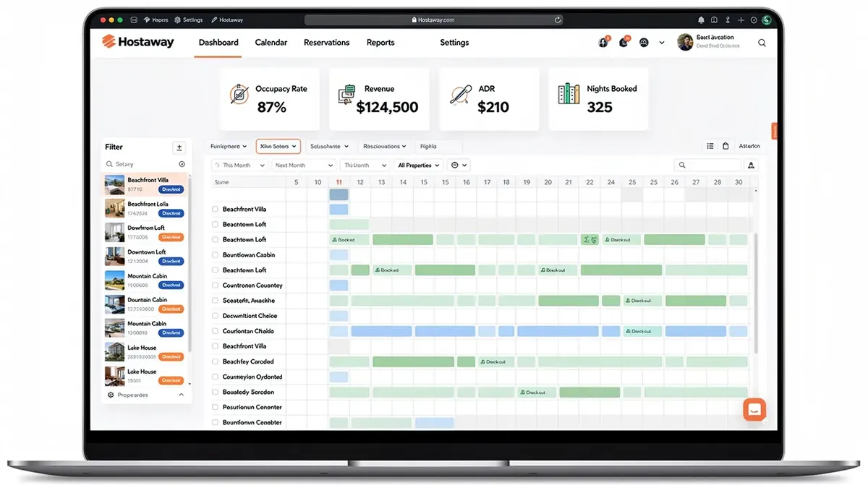Open the smiley icon dropdown in date toolbar
The height and width of the screenshot is (485, 868).
[x=459, y=165]
